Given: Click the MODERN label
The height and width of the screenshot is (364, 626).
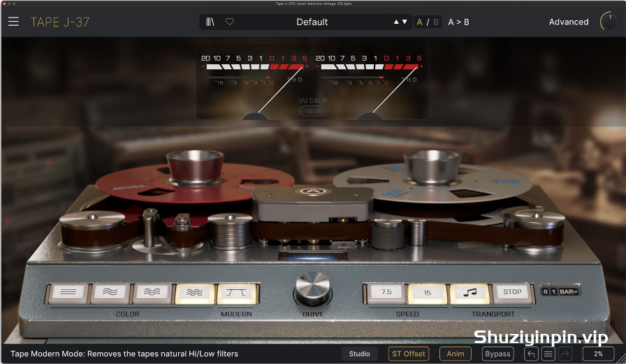Looking at the screenshot, I should pos(236,314).
